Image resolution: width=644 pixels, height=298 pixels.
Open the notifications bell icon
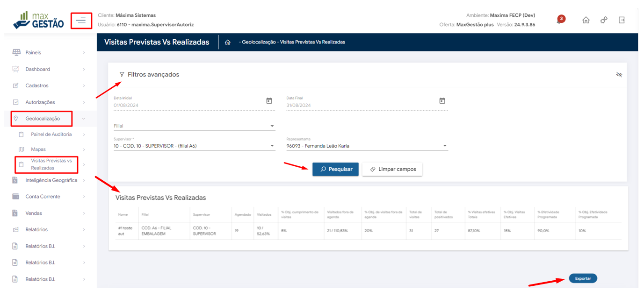[x=559, y=21]
